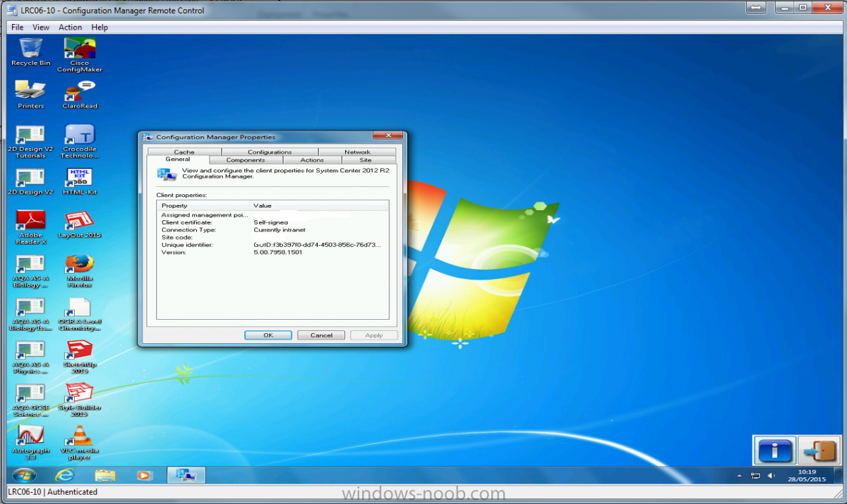The image size is (847, 504).
Task: Click the GUID unique identifier value
Action: (317, 245)
